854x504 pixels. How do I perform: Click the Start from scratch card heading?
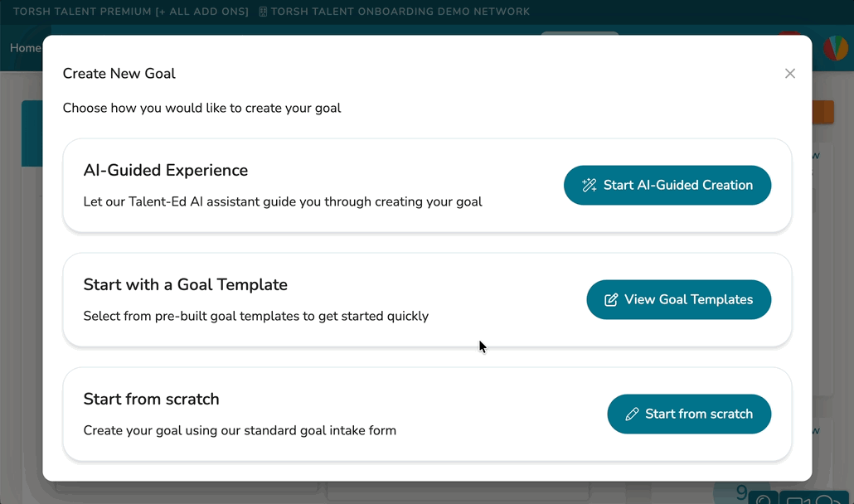click(x=152, y=400)
